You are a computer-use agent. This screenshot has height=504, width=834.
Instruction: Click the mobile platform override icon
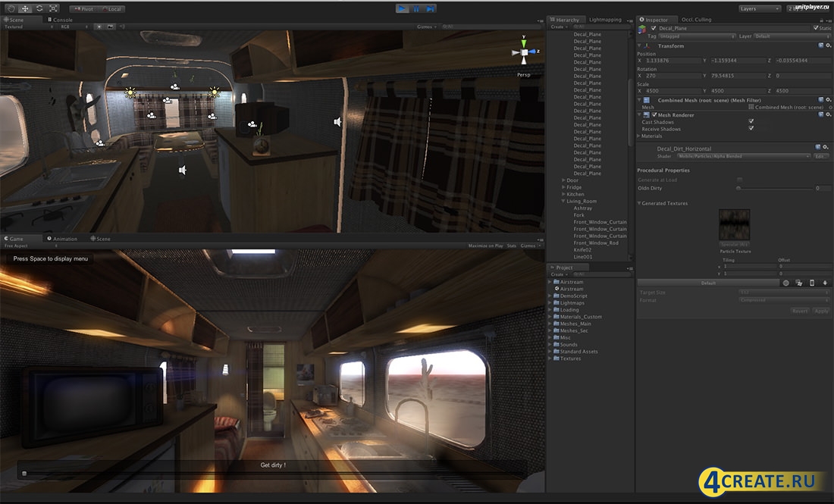pyautogui.click(x=812, y=283)
